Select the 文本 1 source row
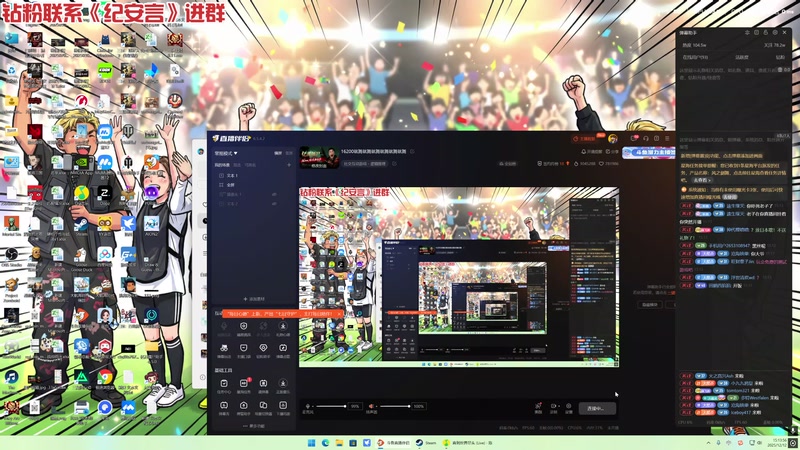Viewport: 800px width, 450px height. [253, 176]
